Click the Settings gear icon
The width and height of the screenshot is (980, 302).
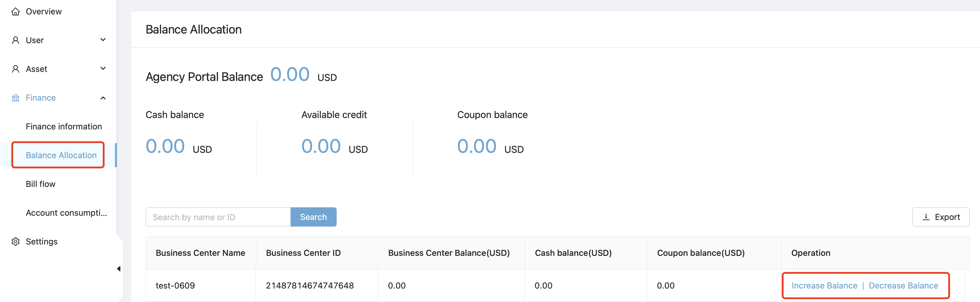click(16, 241)
